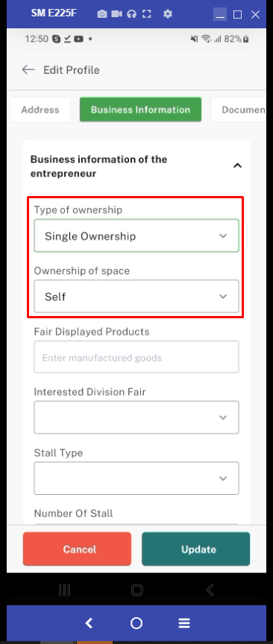Tap the blue bar home circle
The image size is (273, 644).
[136, 623]
